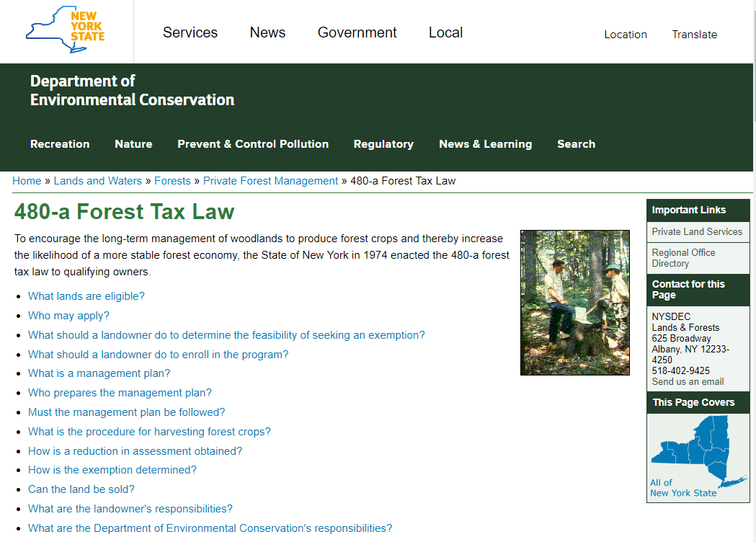This screenshot has height=542, width=756.
Task: Click 'Send us an email' contact link
Action: [x=688, y=382]
